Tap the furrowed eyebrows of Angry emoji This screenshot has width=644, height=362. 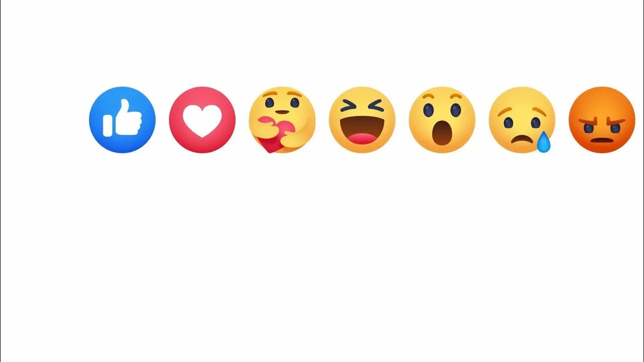click(x=602, y=122)
